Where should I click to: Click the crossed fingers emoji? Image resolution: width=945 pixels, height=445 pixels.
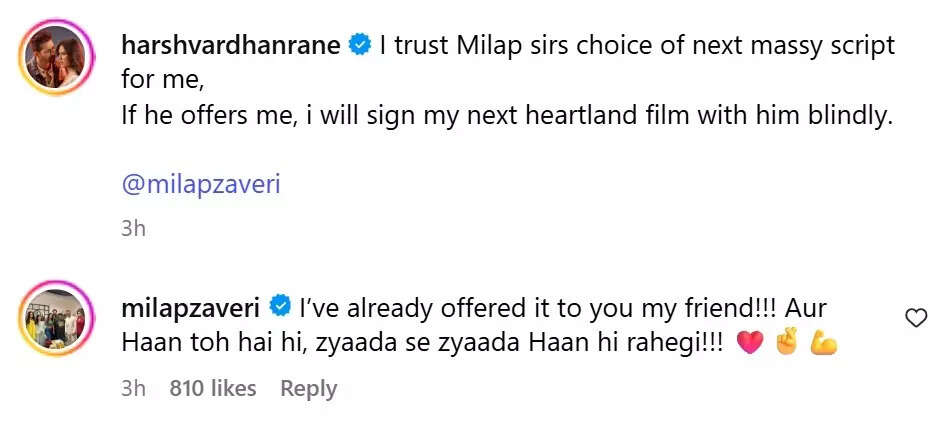pos(786,343)
